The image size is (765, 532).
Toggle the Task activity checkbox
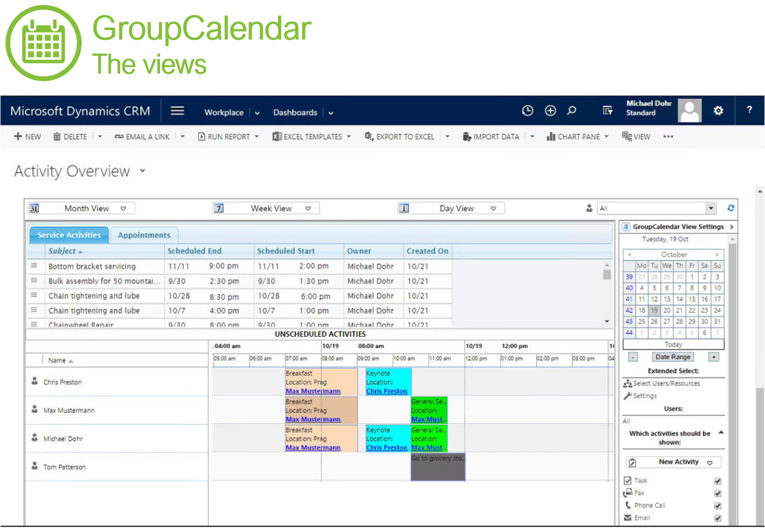(717, 481)
